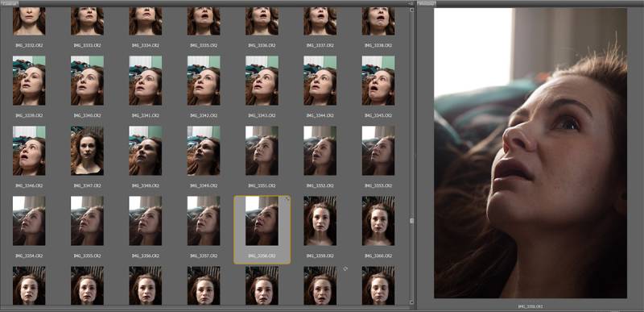The height and width of the screenshot is (312, 644).
Task: Select the IMG_3346.CR2 thumbnail
Action: [x=29, y=151]
